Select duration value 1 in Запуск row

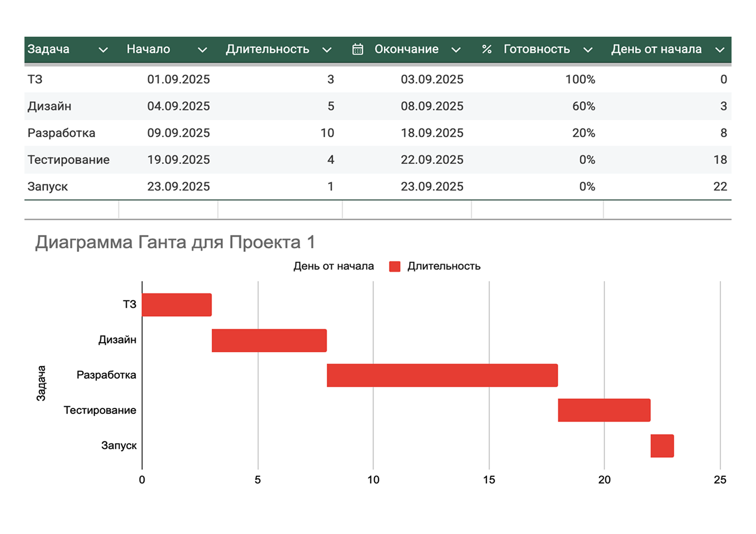tap(331, 187)
